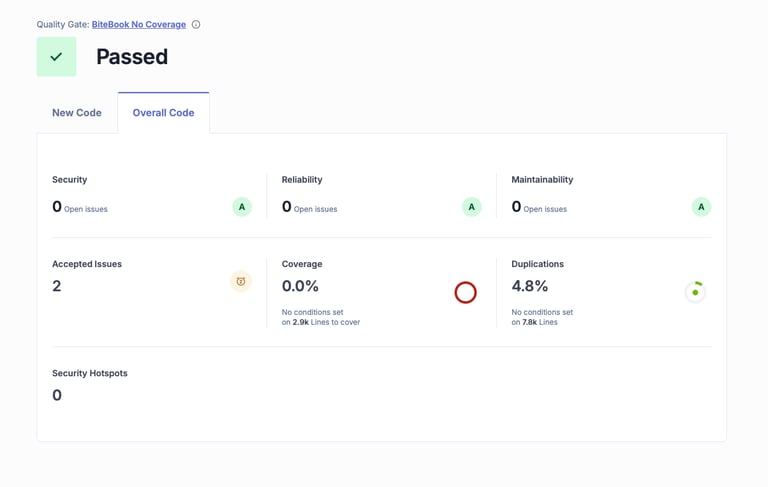The image size is (768, 487).
Task: Click the Accepted Issues icon
Action: (x=241, y=282)
